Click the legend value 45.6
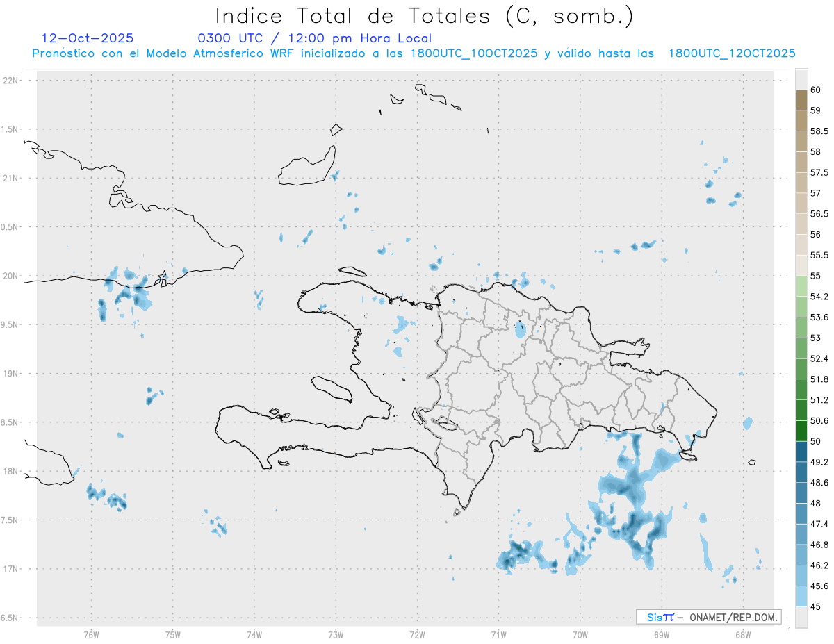Image resolution: width=834 pixels, height=644 pixels. point(819,586)
